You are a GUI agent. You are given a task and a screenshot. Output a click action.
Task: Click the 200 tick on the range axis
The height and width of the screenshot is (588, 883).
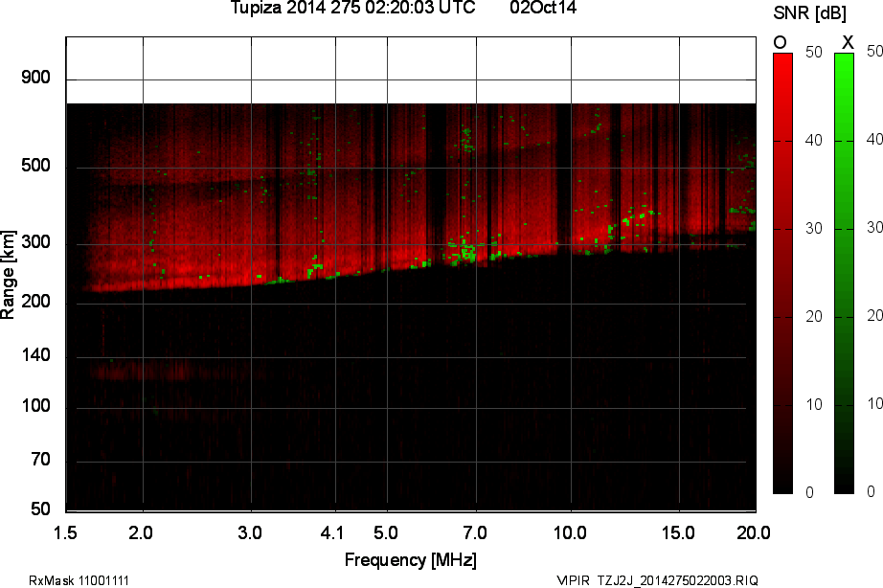point(35,304)
